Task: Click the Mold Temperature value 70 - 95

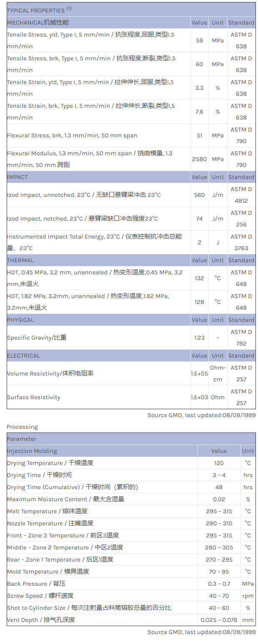Action: [x=219, y=572]
